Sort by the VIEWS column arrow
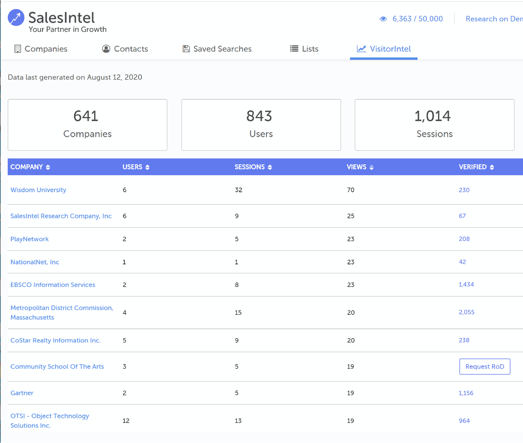523x443 pixels. (372, 167)
